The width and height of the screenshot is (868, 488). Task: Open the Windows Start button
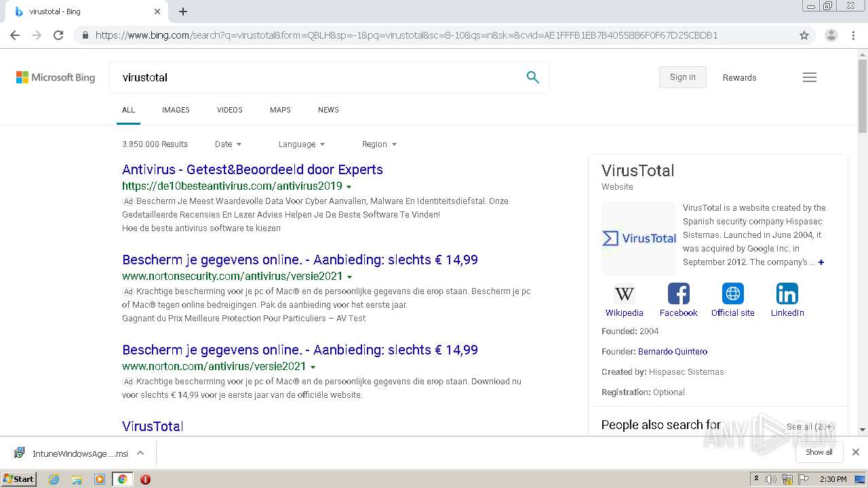(x=19, y=479)
